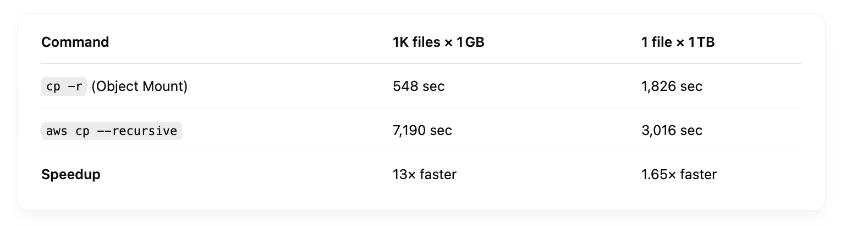Viewport: 868px width, 226px height.
Task: Click the 'cp -r' code snippet
Action: (64, 87)
